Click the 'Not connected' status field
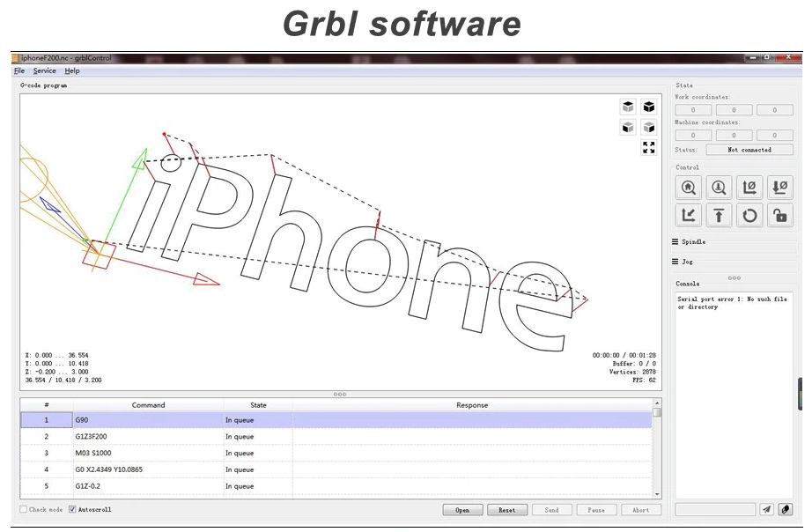The image size is (812, 532). (x=749, y=150)
